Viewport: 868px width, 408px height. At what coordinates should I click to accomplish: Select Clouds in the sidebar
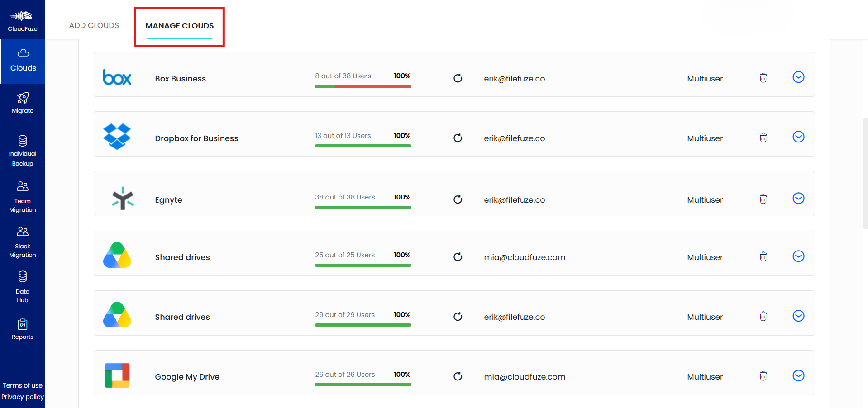23,61
